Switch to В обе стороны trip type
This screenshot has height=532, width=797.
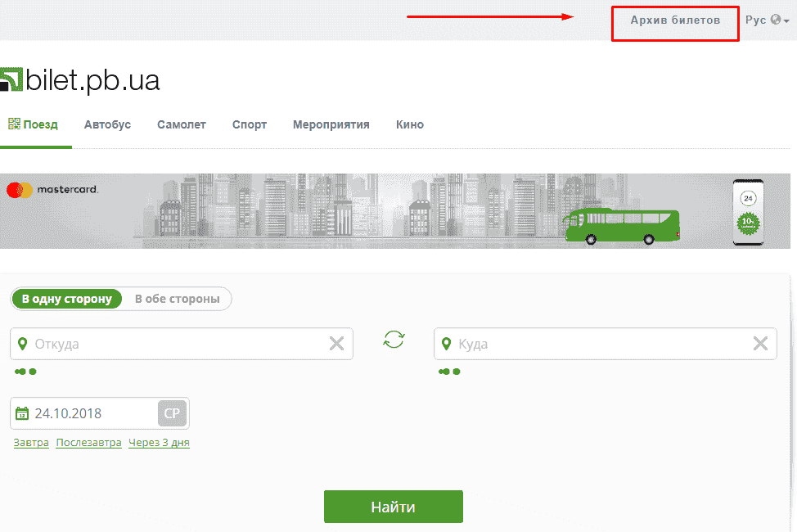click(177, 299)
